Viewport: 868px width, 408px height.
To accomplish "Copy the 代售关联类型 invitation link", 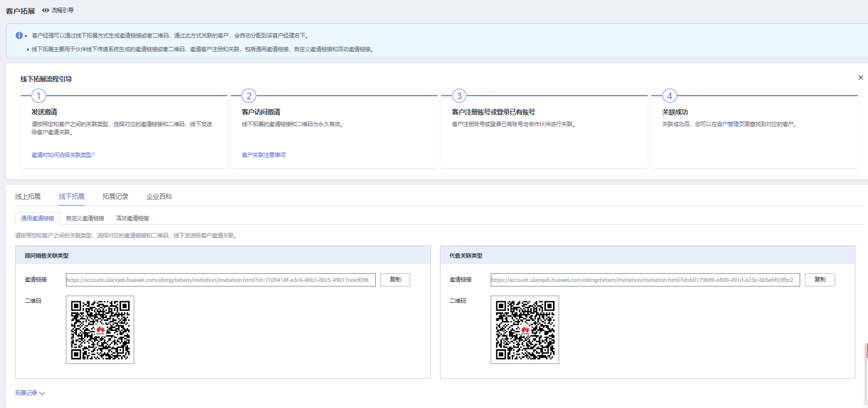I will point(820,280).
